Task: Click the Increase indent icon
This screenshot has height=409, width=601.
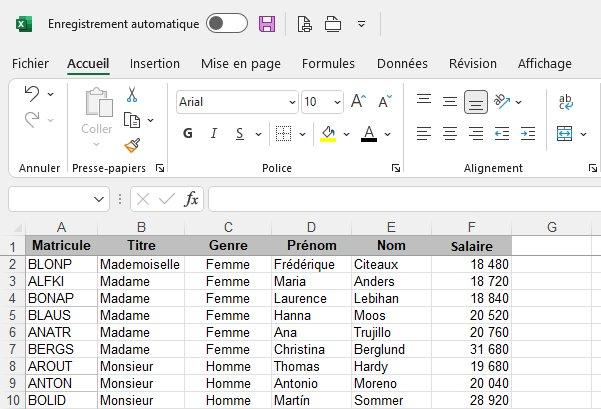Action: 528,133
